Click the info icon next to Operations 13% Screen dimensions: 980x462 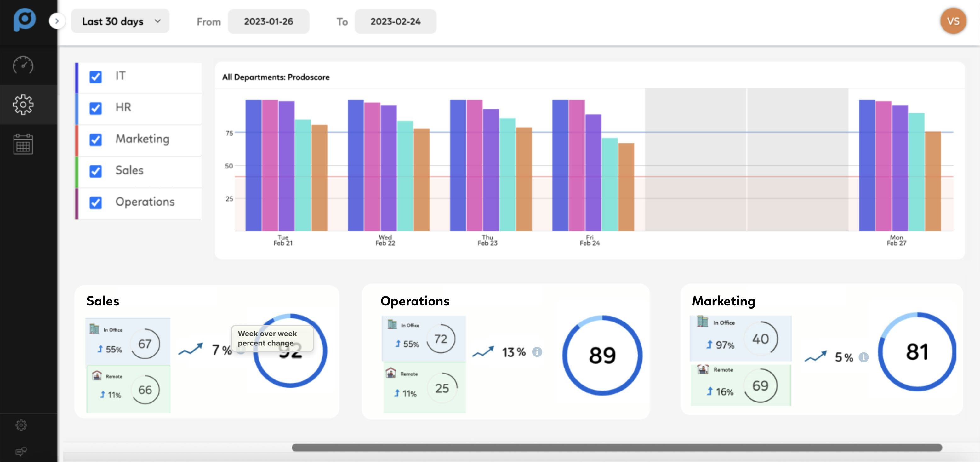[537, 352]
